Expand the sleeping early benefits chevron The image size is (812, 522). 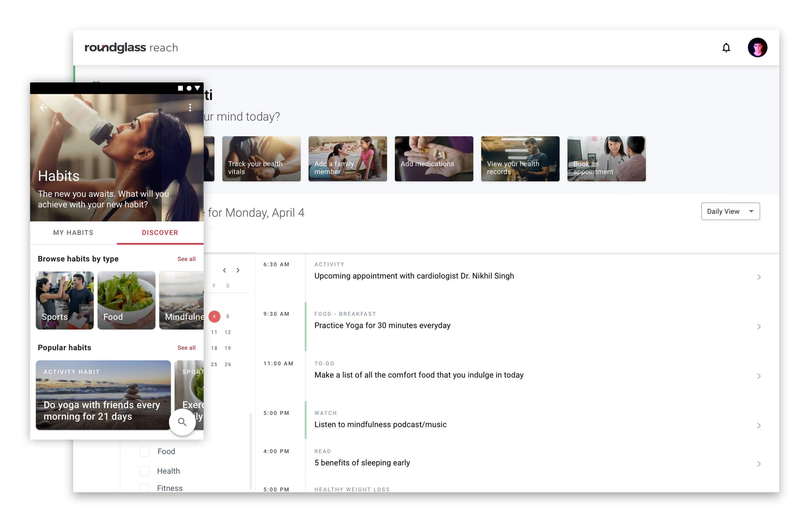click(x=758, y=464)
